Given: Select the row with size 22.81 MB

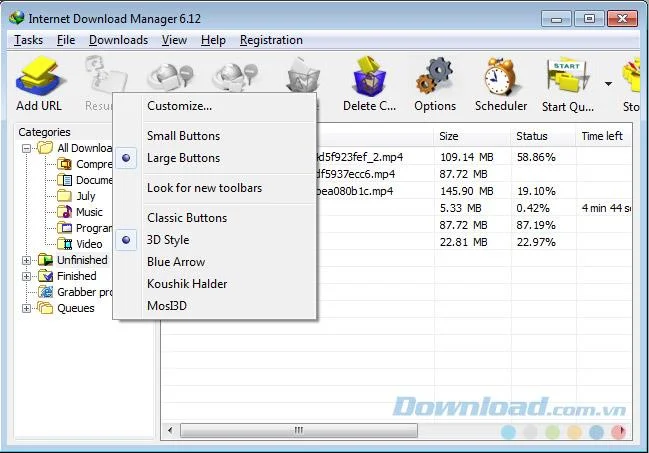Looking at the screenshot, I should click(x=474, y=242).
